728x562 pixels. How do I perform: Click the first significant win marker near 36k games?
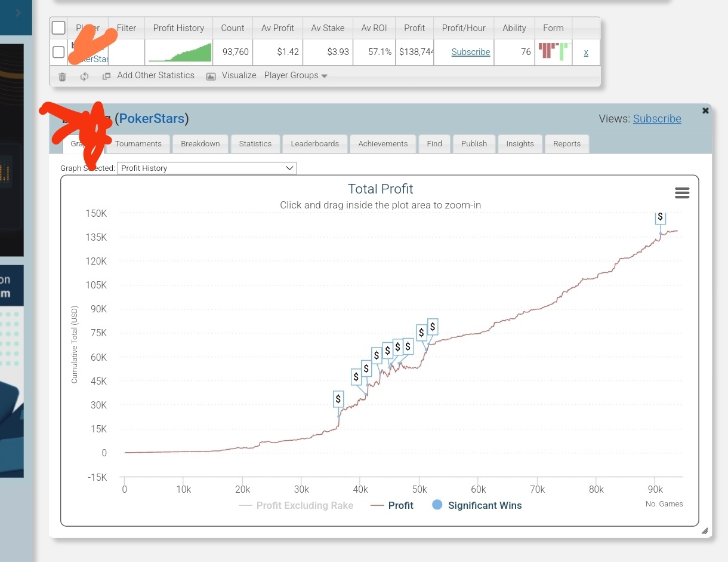point(338,399)
